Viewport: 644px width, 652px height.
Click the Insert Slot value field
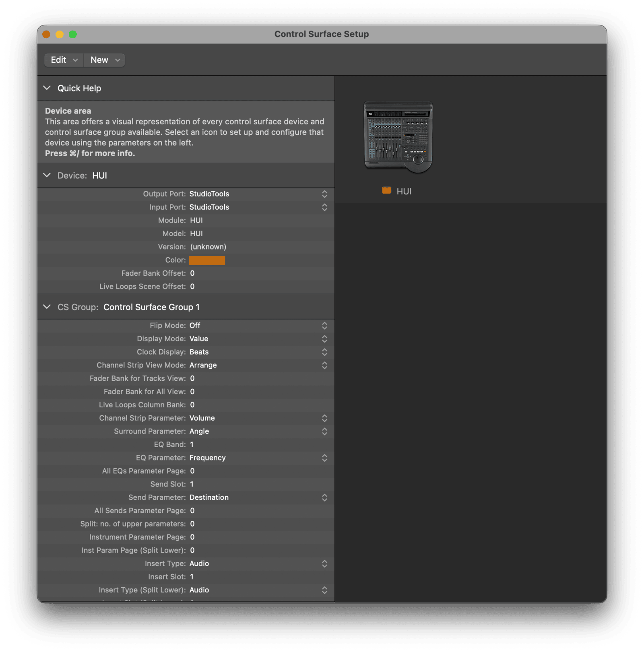tap(192, 577)
